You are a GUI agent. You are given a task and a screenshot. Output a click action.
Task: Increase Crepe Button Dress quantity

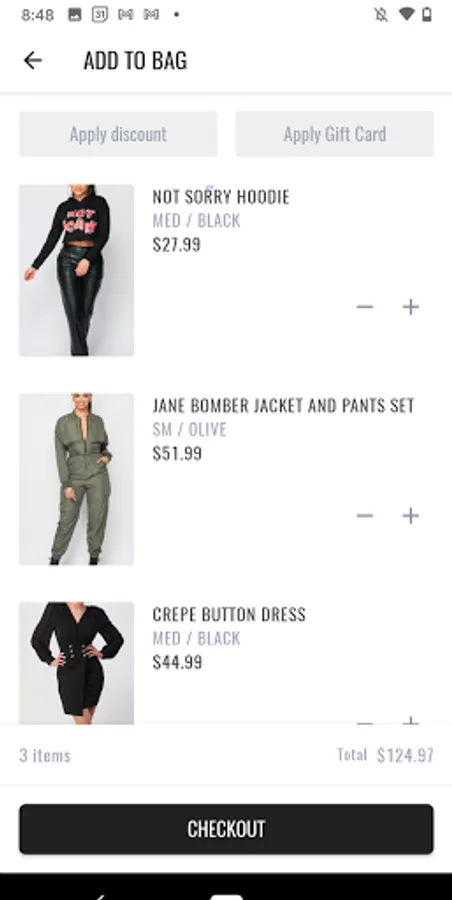point(410,720)
